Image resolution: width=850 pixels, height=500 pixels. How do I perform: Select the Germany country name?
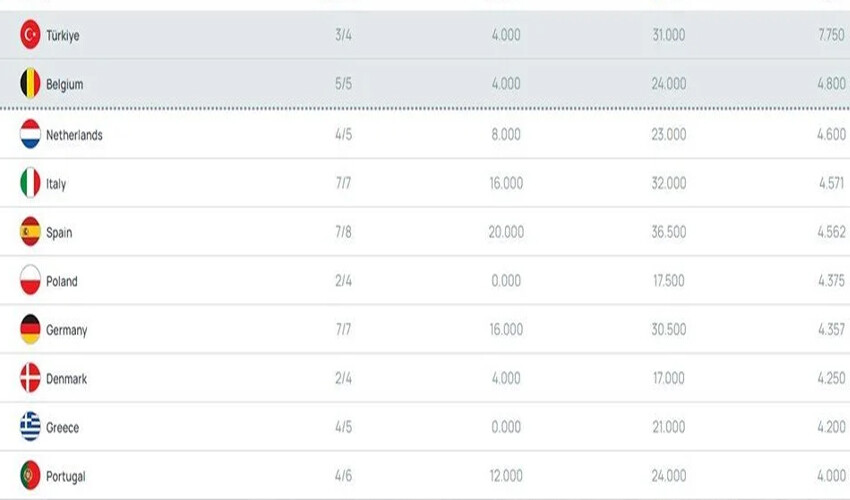67,330
